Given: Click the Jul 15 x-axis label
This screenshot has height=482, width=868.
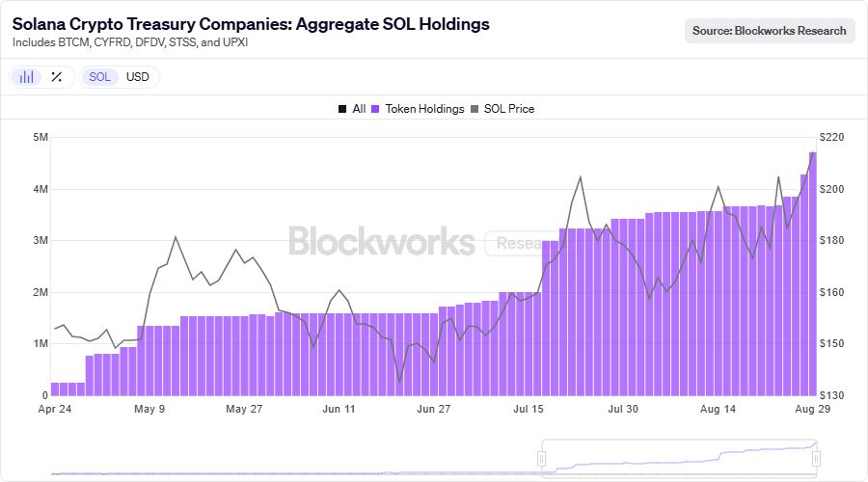Looking at the screenshot, I should click(529, 409).
